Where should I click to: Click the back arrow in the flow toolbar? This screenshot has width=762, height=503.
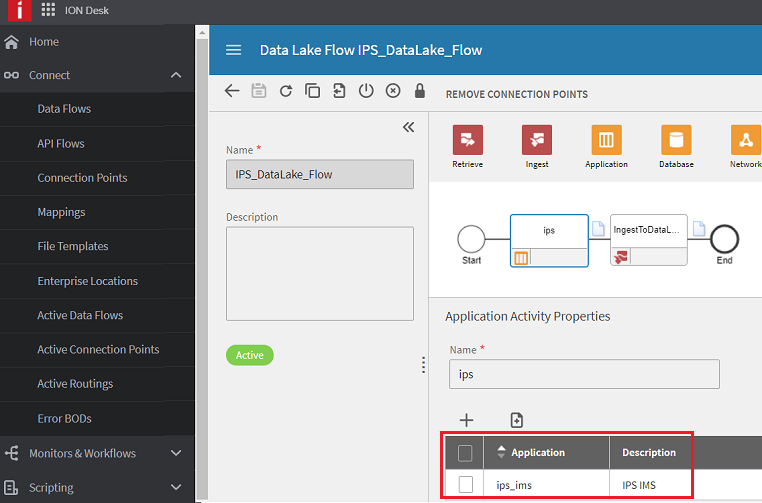coord(232,91)
